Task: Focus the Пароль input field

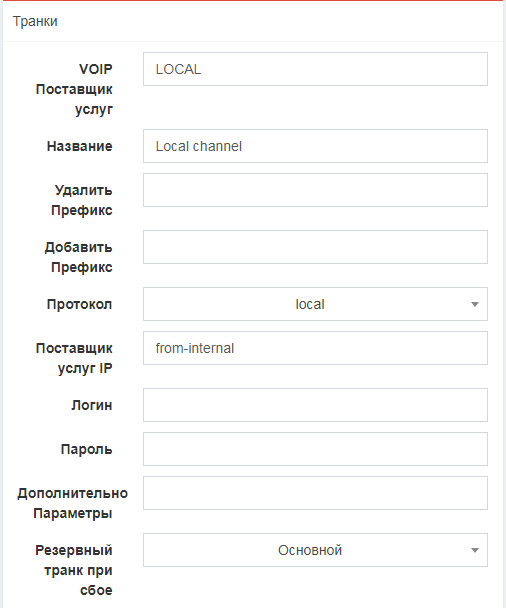Action: click(315, 449)
